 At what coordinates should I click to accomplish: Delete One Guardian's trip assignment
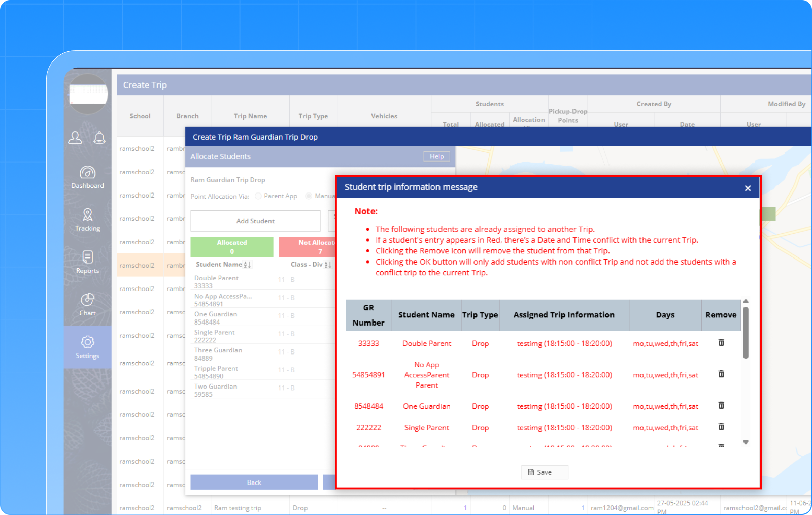point(721,406)
